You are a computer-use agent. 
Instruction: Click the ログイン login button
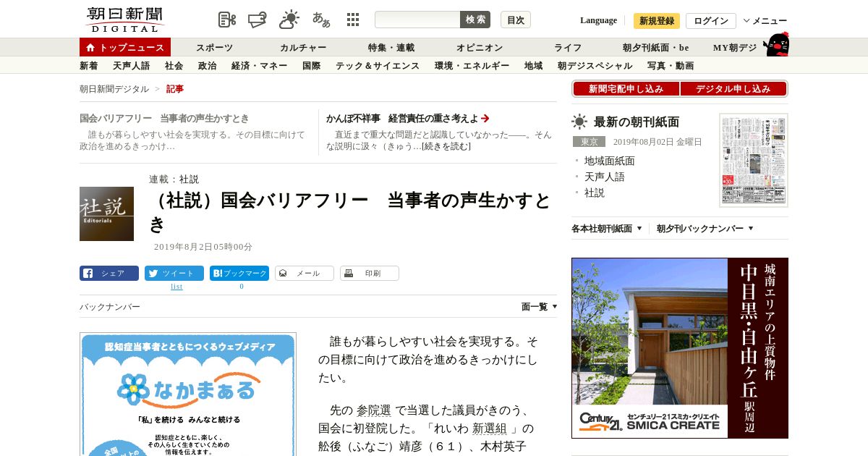coord(711,21)
